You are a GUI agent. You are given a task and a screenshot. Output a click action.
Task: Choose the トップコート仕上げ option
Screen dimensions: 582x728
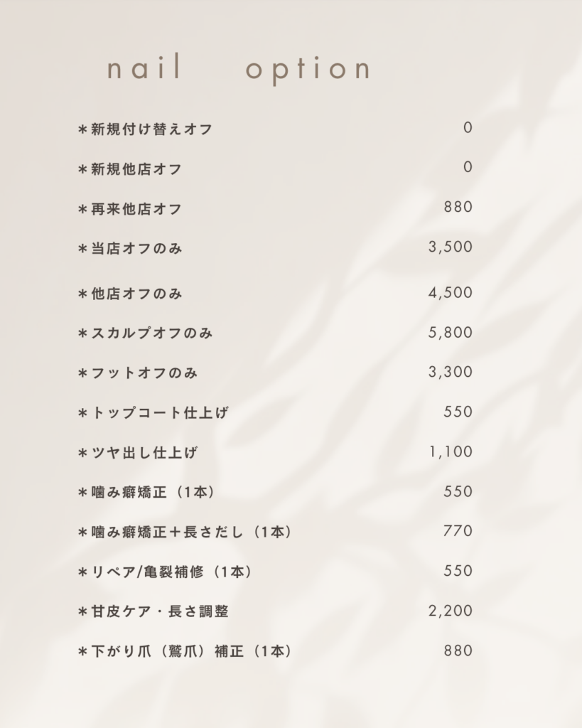coord(153,413)
